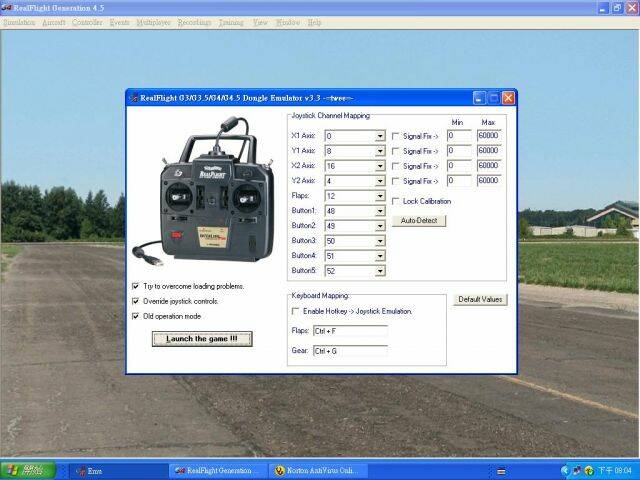This screenshot has width=640, height=480.
Task: Open the Aircraft menu
Action: 54,22
